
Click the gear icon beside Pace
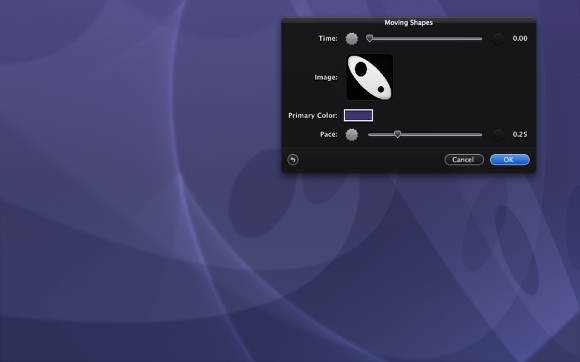click(x=352, y=135)
